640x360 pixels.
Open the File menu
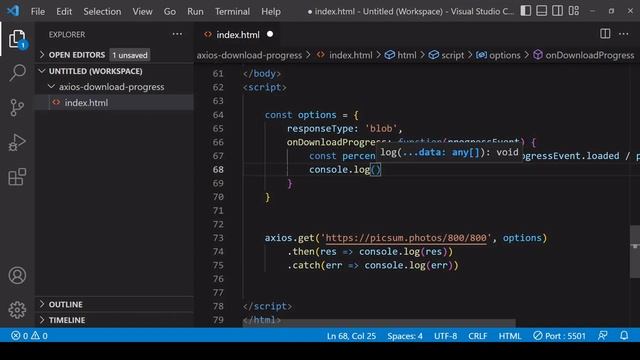click(38, 11)
